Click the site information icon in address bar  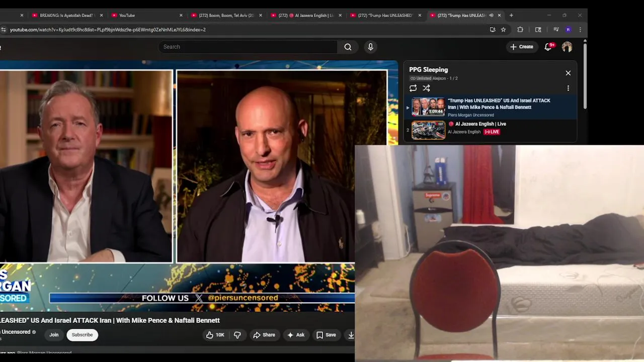pos(3,30)
